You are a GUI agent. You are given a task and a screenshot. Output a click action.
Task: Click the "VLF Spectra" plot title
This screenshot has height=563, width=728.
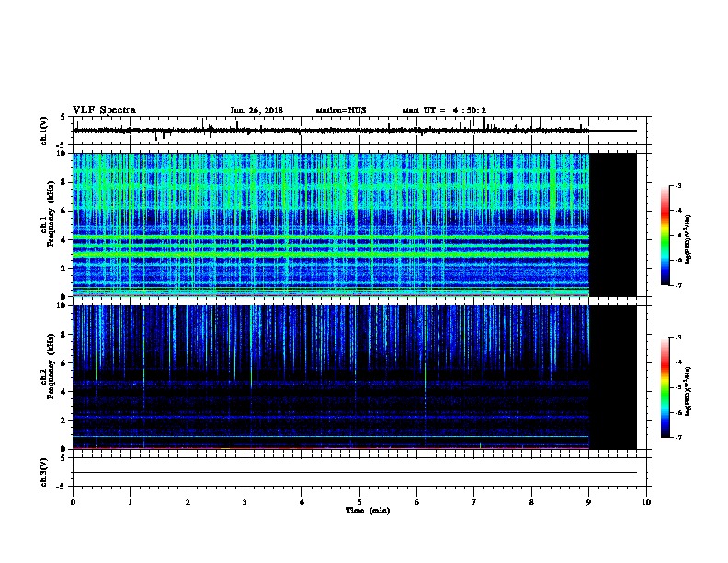(x=104, y=110)
